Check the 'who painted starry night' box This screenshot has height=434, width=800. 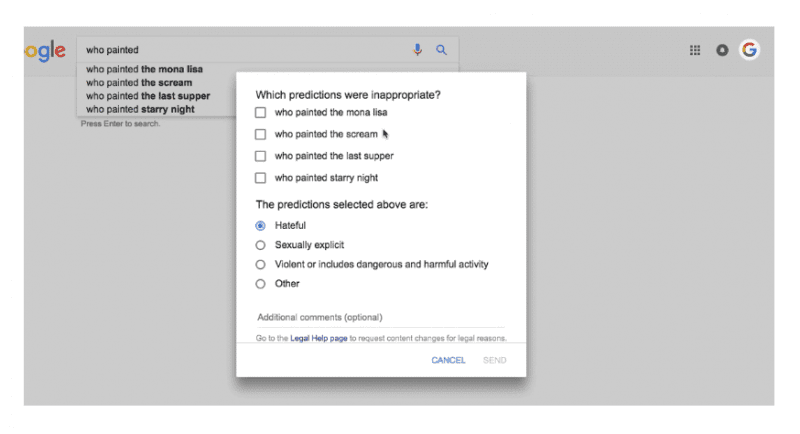pos(261,178)
